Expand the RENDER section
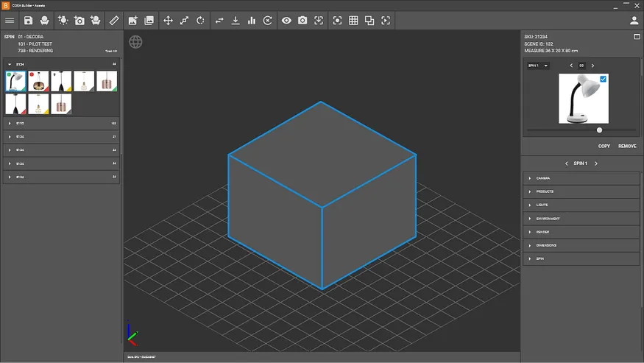 tap(581, 232)
